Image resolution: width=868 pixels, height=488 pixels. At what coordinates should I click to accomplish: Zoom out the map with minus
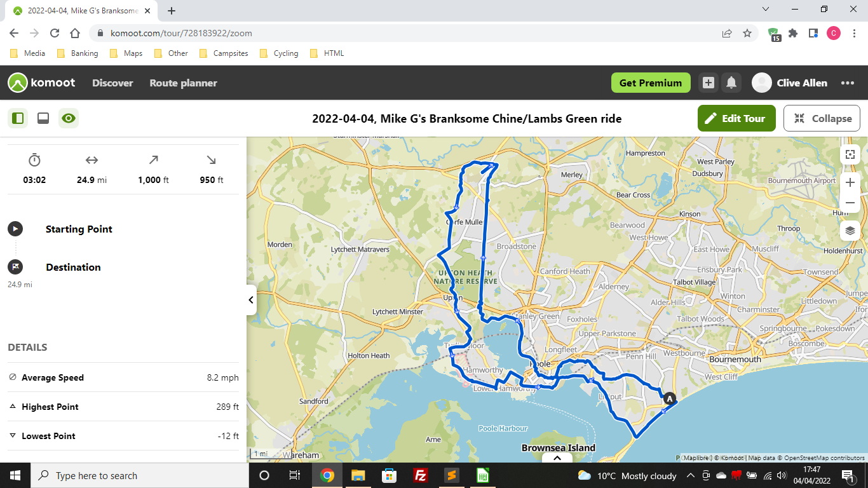click(850, 203)
